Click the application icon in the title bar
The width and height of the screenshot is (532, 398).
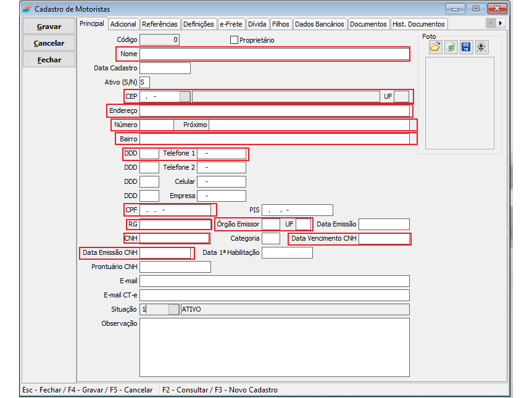tap(27, 9)
